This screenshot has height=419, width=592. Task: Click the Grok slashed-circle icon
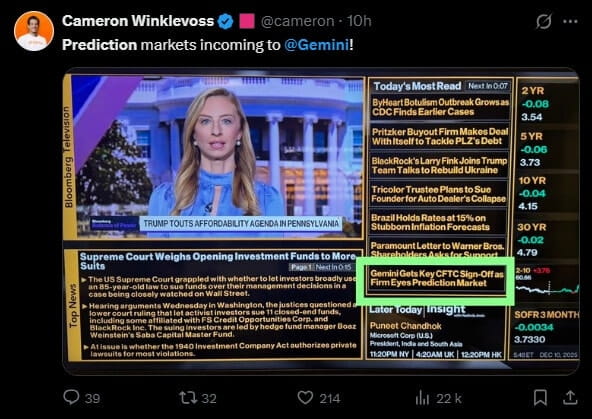coord(544,22)
